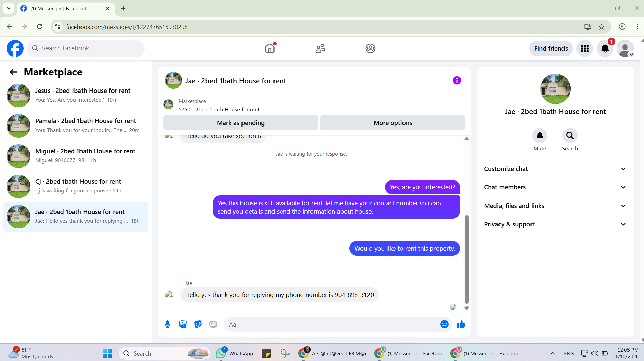Open the emoji picker smiley icon
The height and width of the screenshot is (361, 644).
[444, 324]
